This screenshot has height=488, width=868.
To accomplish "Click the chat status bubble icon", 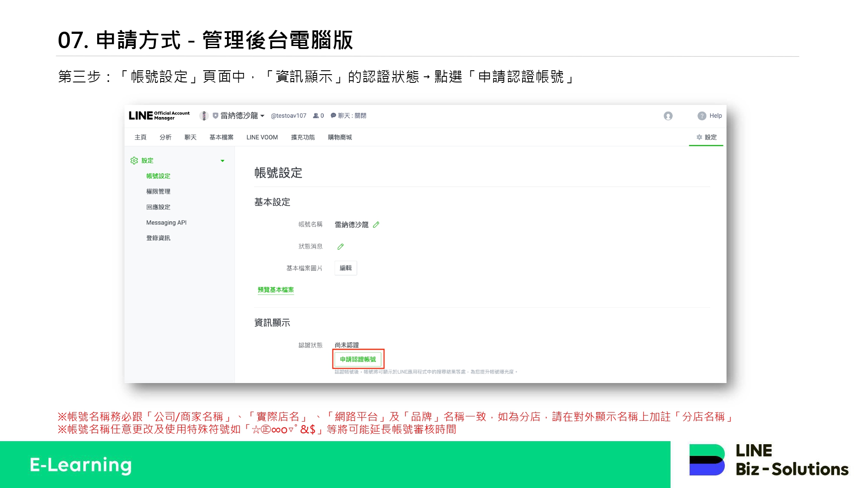I will coord(333,116).
